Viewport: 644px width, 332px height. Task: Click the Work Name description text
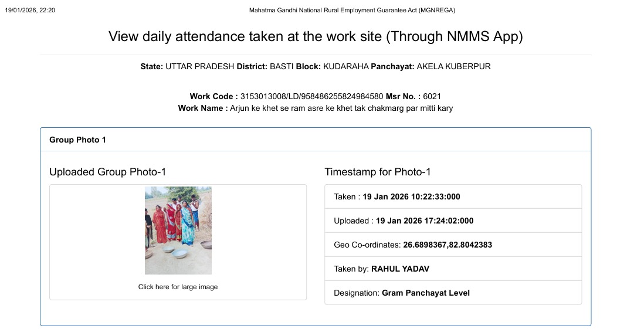(x=341, y=108)
